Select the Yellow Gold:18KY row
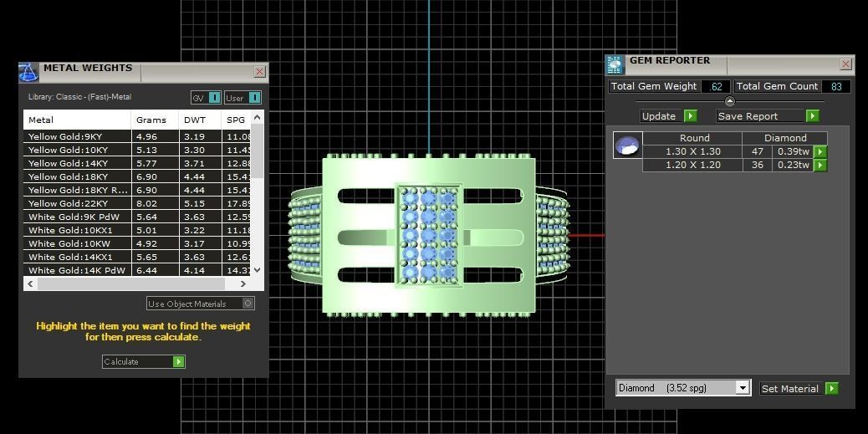868x434 pixels. point(137,176)
